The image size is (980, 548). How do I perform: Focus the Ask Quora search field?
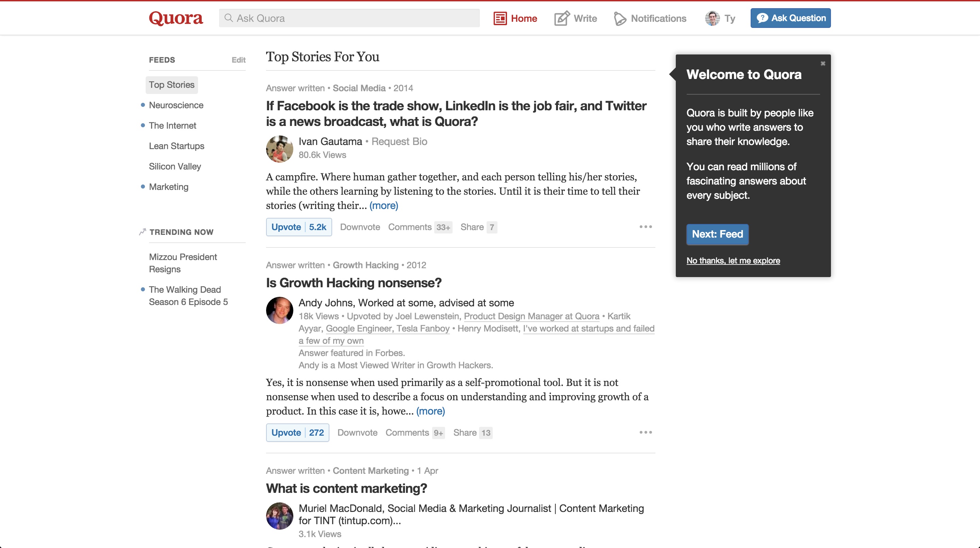point(349,18)
